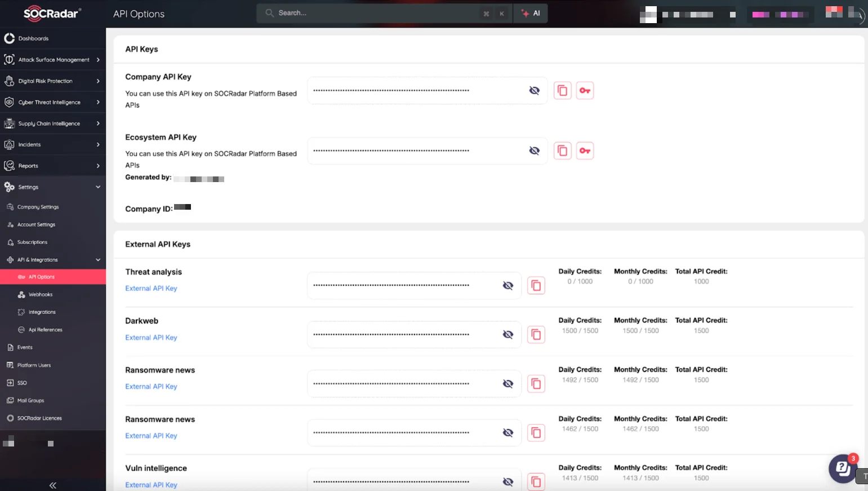The height and width of the screenshot is (491, 868).
Task: Regenerate the Ecosystem API Key
Action: point(585,151)
